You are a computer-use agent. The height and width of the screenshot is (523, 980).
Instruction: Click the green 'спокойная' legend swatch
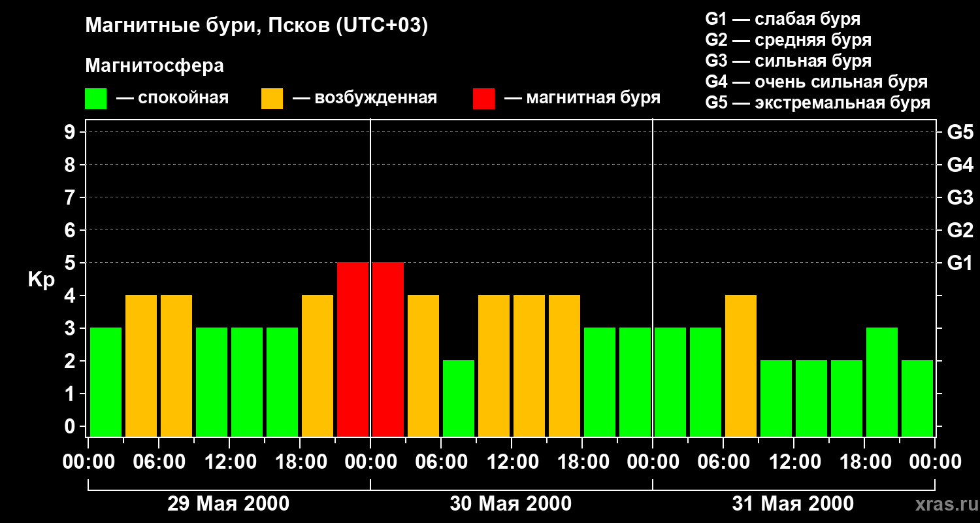[x=95, y=99]
